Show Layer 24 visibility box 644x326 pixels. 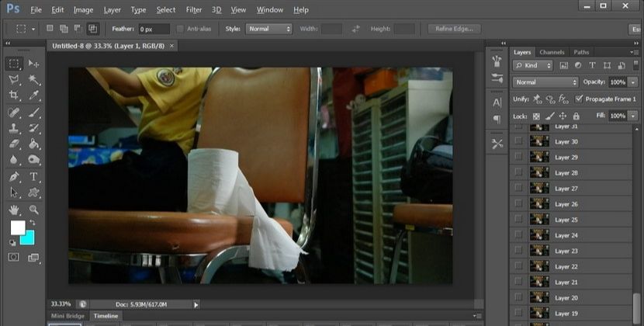(519, 234)
